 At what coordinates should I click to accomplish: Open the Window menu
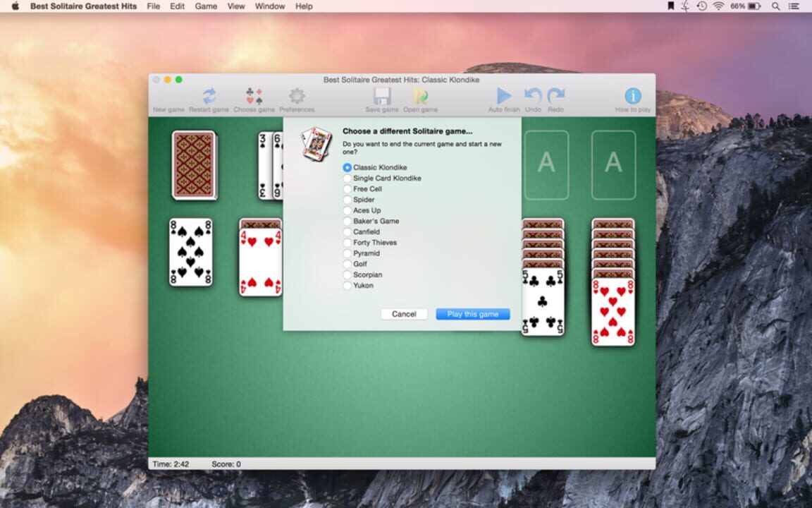pyautogui.click(x=269, y=6)
